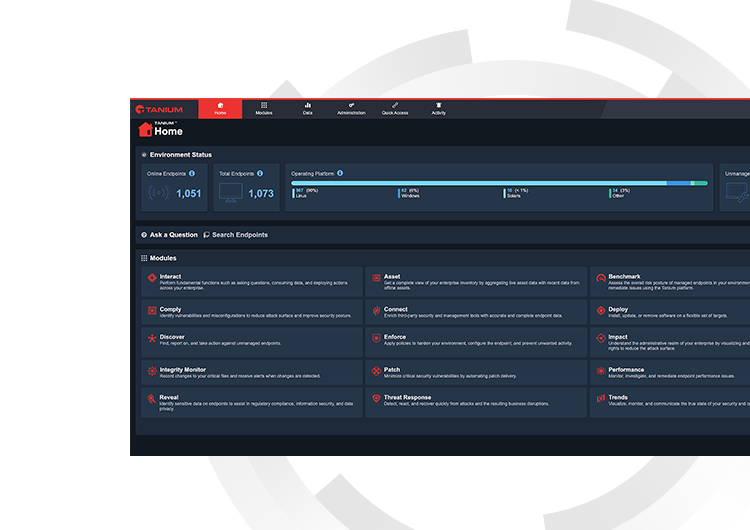Open the Asset module
The width and height of the screenshot is (750, 530).
pos(476,282)
